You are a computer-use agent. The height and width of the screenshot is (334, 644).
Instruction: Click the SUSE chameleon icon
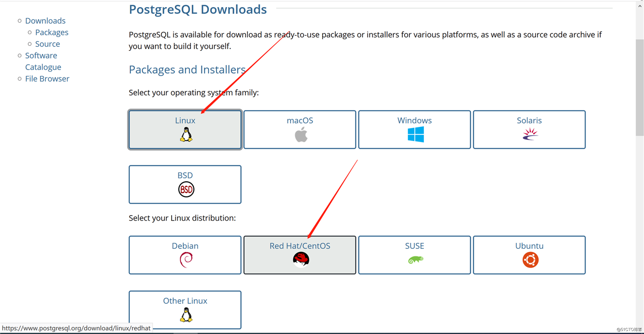click(x=415, y=260)
